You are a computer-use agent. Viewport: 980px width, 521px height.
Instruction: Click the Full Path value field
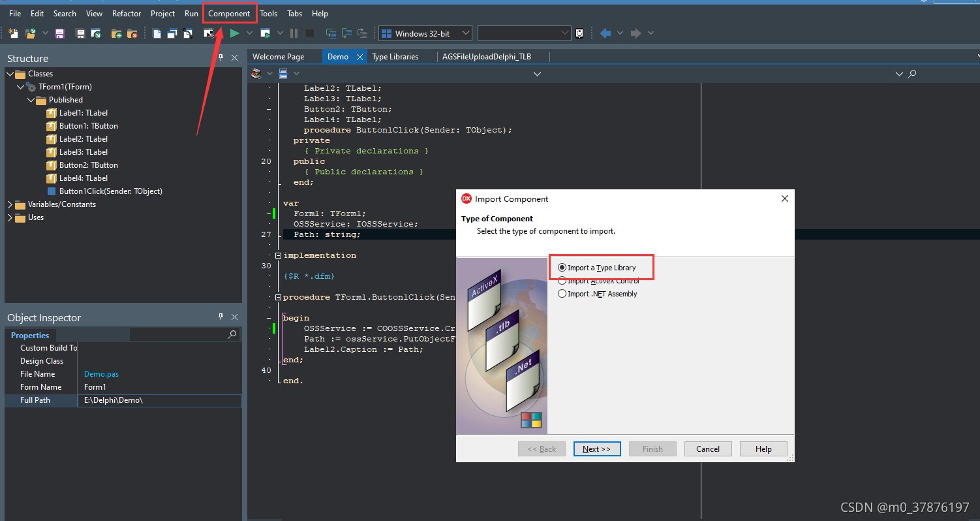pyautogui.click(x=159, y=400)
